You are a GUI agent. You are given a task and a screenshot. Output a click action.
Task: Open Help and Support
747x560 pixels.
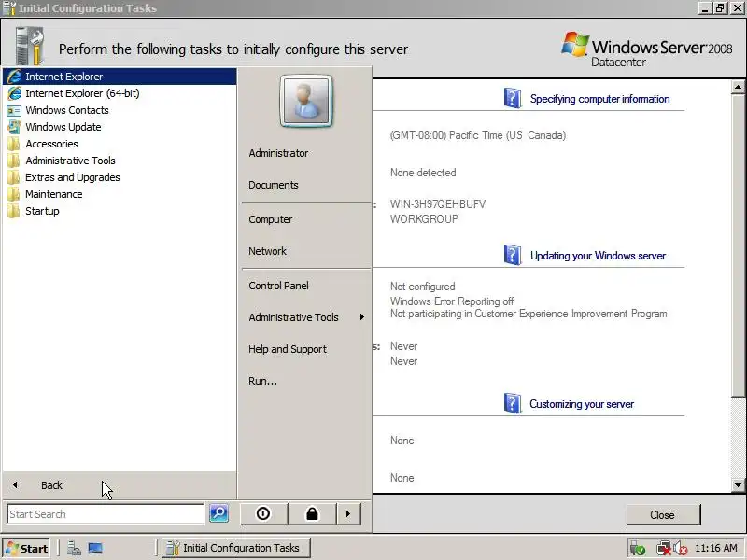pos(288,349)
